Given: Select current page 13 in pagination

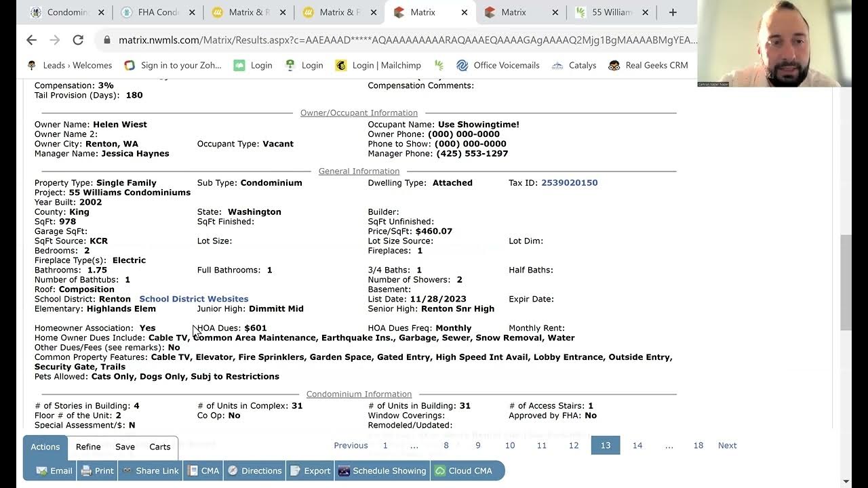Looking at the screenshot, I should [x=606, y=445].
